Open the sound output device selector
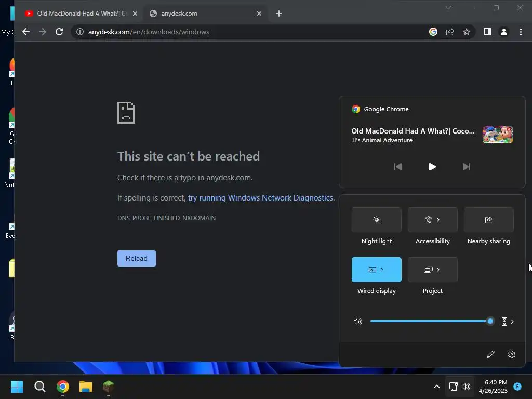 [x=508, y=322]
